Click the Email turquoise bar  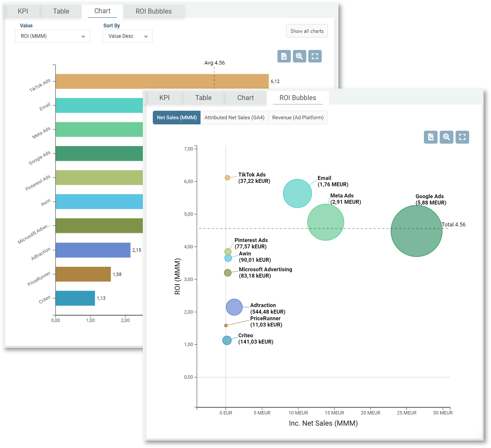tap(99, 105)
